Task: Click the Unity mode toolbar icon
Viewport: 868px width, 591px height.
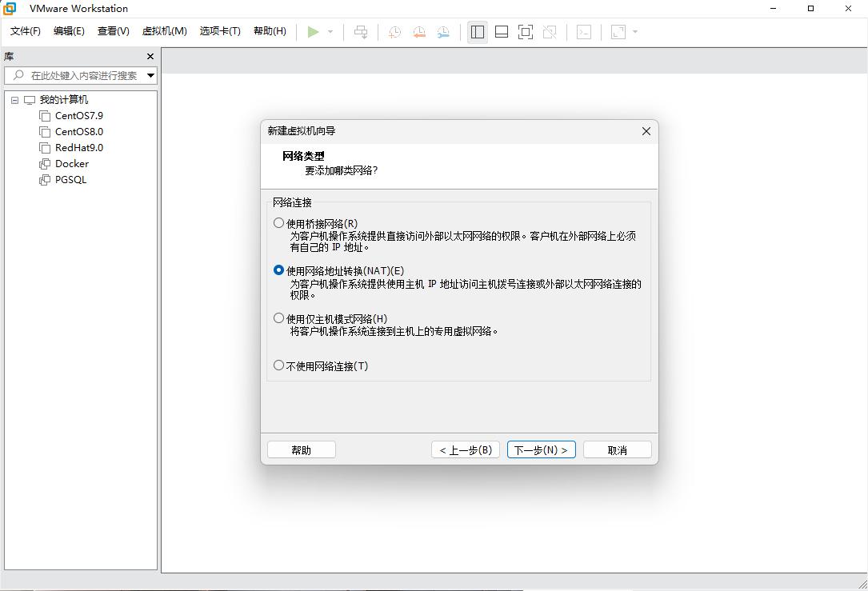Action: coord(550,32)
